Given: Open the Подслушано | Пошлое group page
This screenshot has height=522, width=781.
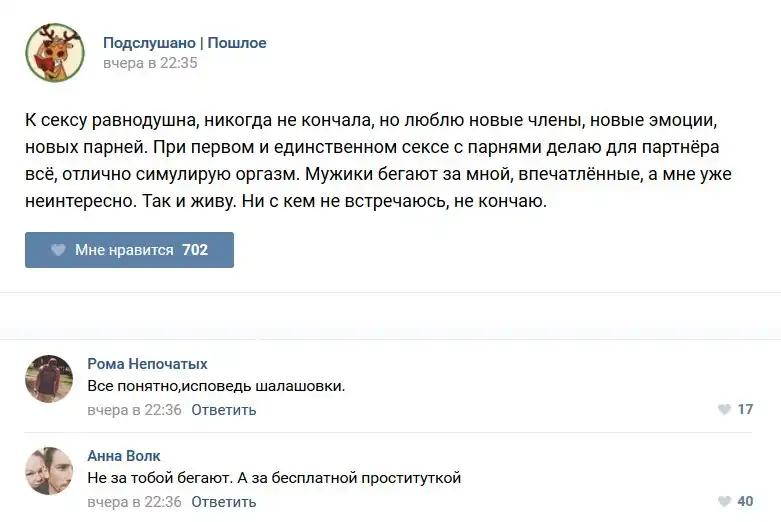Looking at the screenshot, I should point(185,43).
